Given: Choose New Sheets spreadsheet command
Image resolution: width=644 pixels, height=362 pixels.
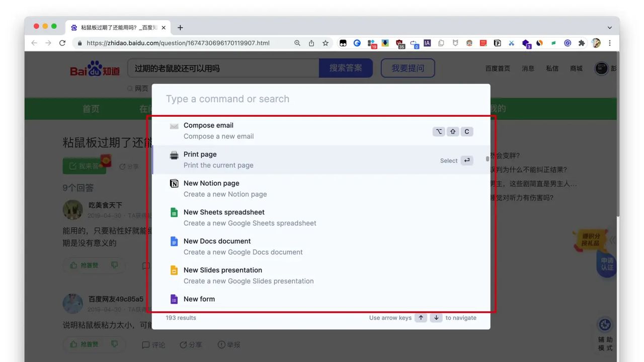Looking at the screenshot, I should (321, 218).
